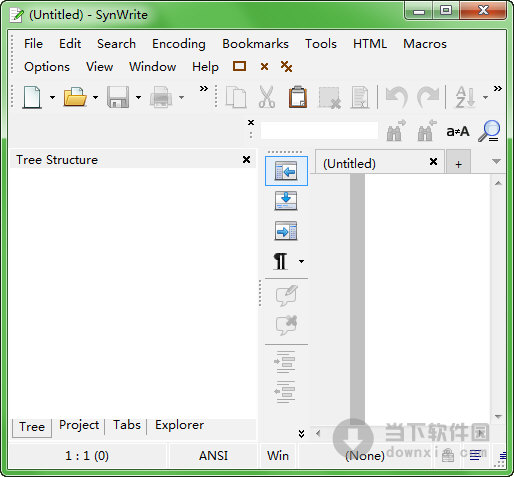Image resolution: width=514 pixels, height=477 pixels.
Task: Toggle the right Clipboard panel icon
Action: 286,231
